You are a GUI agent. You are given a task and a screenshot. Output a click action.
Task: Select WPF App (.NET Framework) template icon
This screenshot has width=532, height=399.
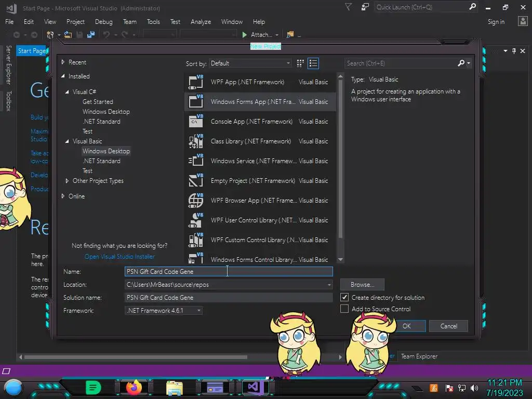pyautogui.click(x=196, y=82)
